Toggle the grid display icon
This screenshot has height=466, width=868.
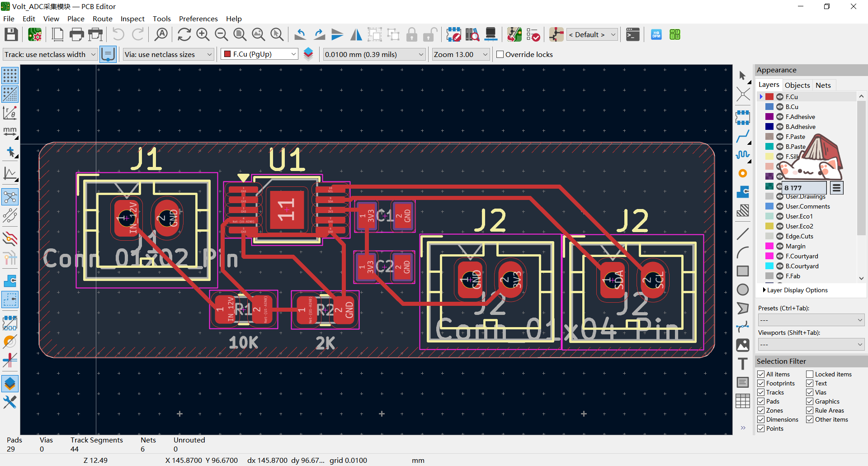click(10, 75)
